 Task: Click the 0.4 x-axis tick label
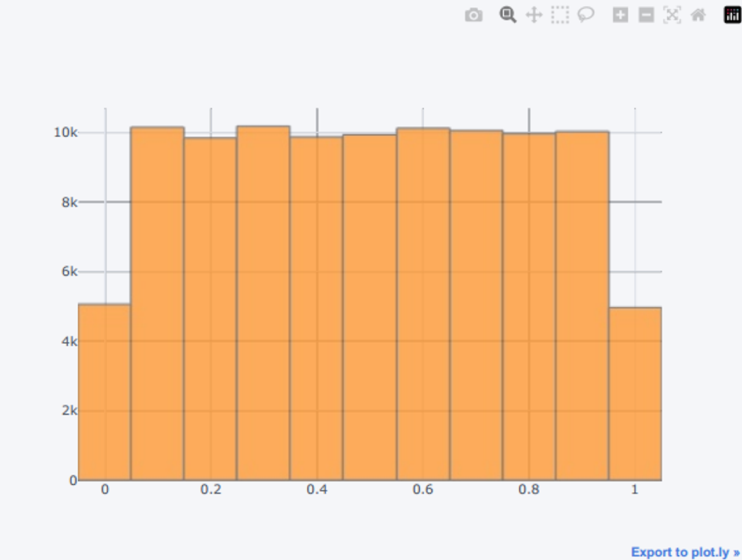click(317, 489)
